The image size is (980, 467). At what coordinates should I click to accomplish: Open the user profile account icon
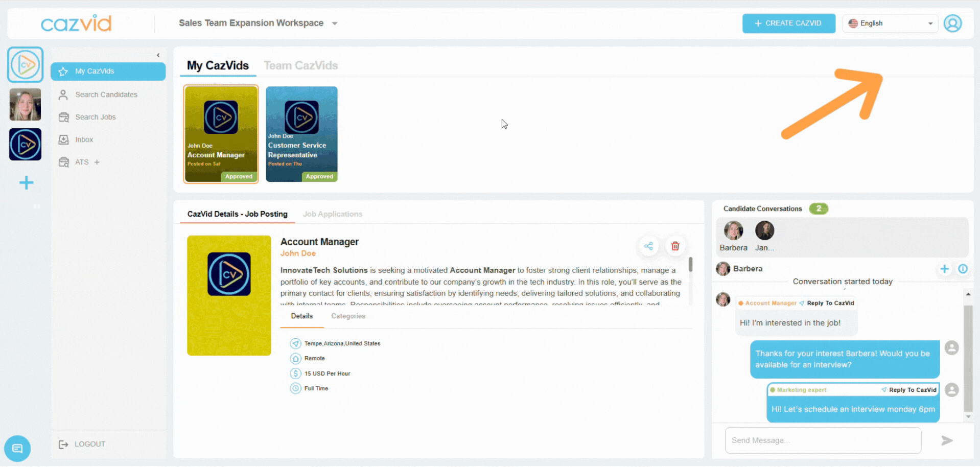(952, 24)
